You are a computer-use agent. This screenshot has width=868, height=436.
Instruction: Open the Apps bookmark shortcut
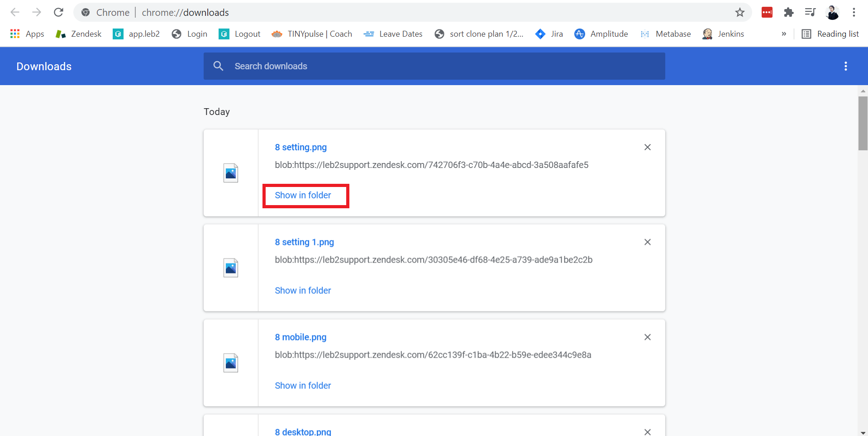coord(27,34)
